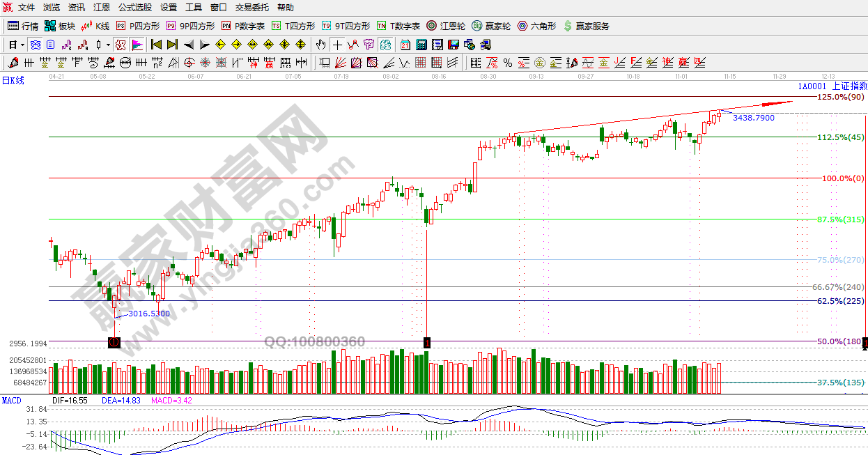Image resolution: width=868 pixels, height=455 pixels.
Task: Click the 赢家服务 button
Action: pyautogui.click(x=586, y=26)
